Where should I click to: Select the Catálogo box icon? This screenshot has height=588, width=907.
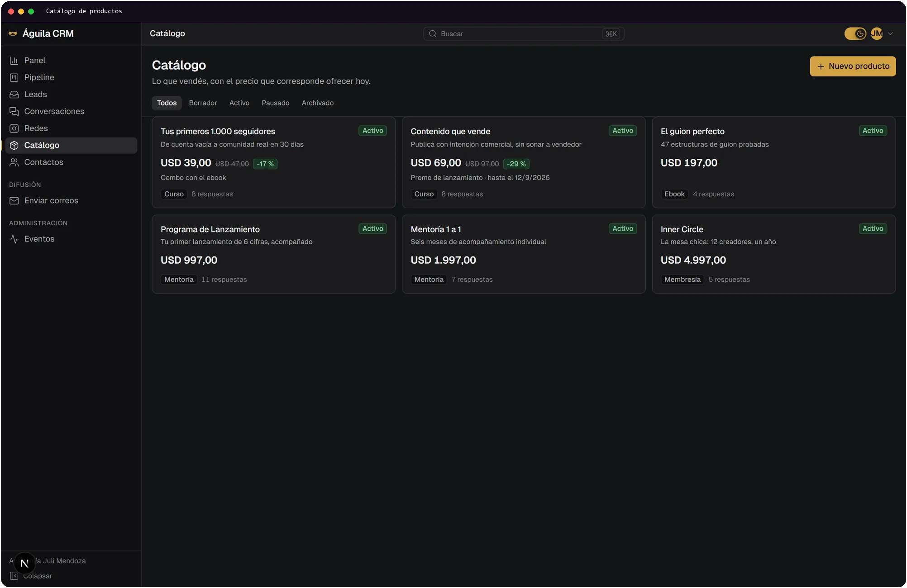pos(14,145)
